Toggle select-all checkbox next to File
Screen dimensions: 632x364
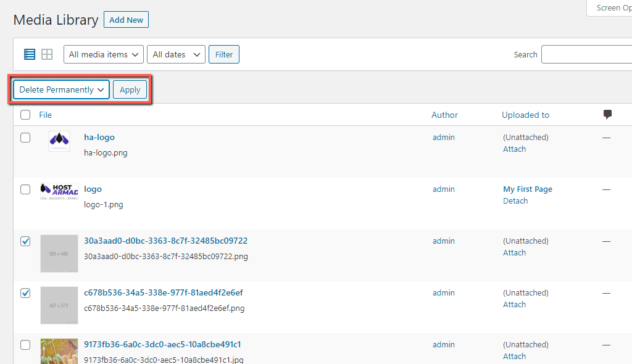[x=25, y=115]
